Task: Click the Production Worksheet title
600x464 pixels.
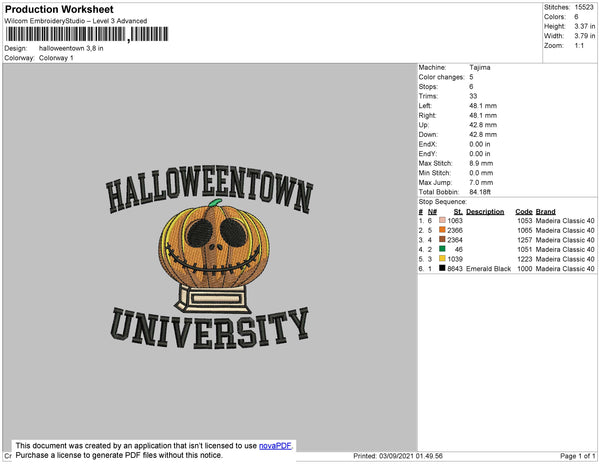Action: (x=59, y=9)
